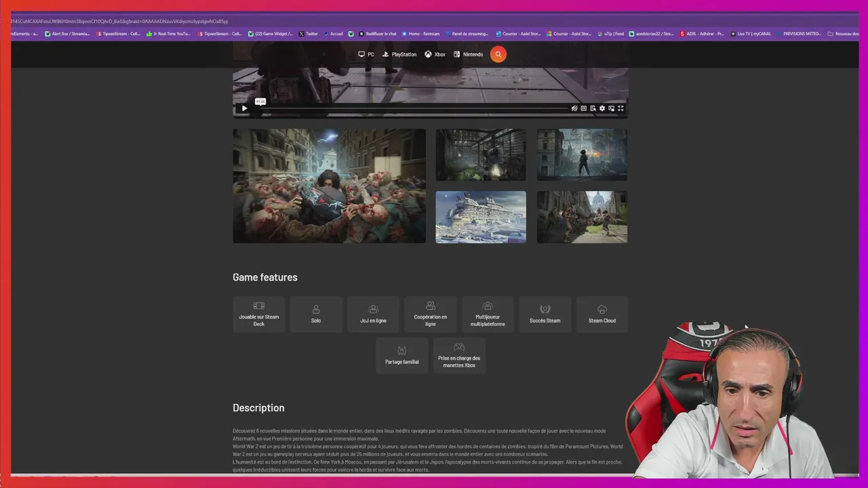868x488 pixels.
Task: Select the Steam Cloud feature tile
Action: [602, 314]
